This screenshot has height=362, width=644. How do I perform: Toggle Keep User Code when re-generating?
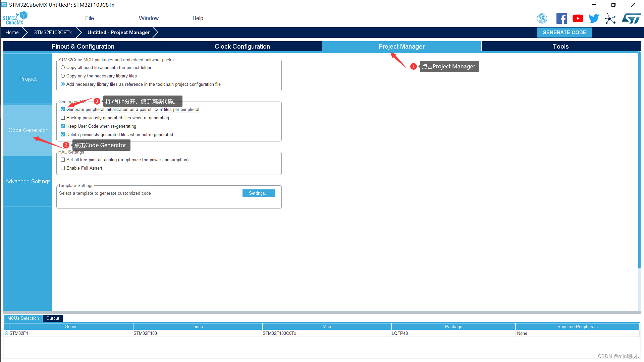[x=63, y=126]
